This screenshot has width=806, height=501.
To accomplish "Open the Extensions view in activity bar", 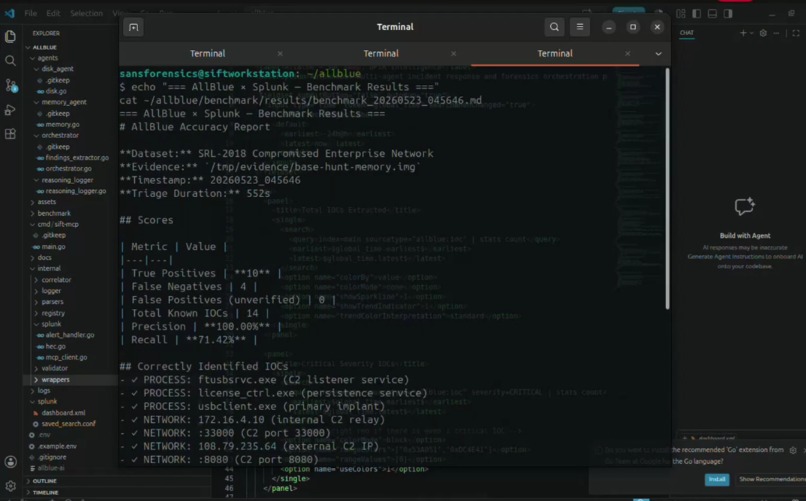I will point(10,134).
